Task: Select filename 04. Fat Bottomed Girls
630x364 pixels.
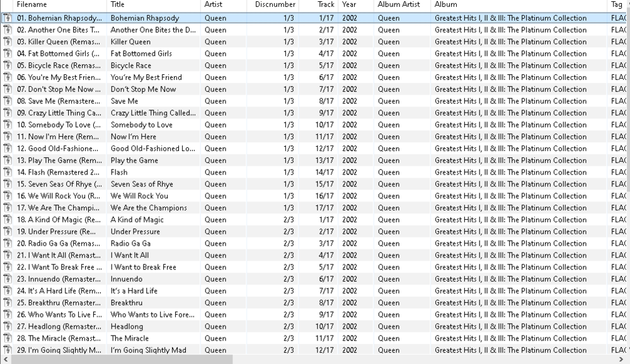Action: point(58,54)
